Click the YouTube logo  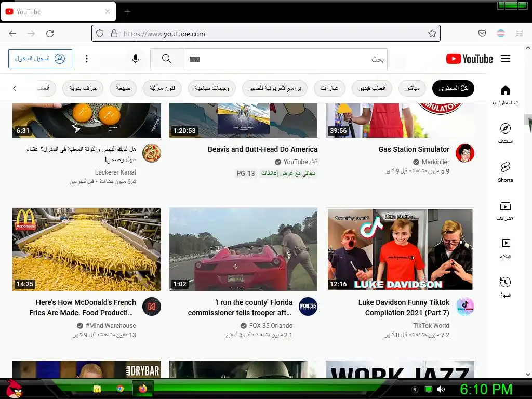470,59
